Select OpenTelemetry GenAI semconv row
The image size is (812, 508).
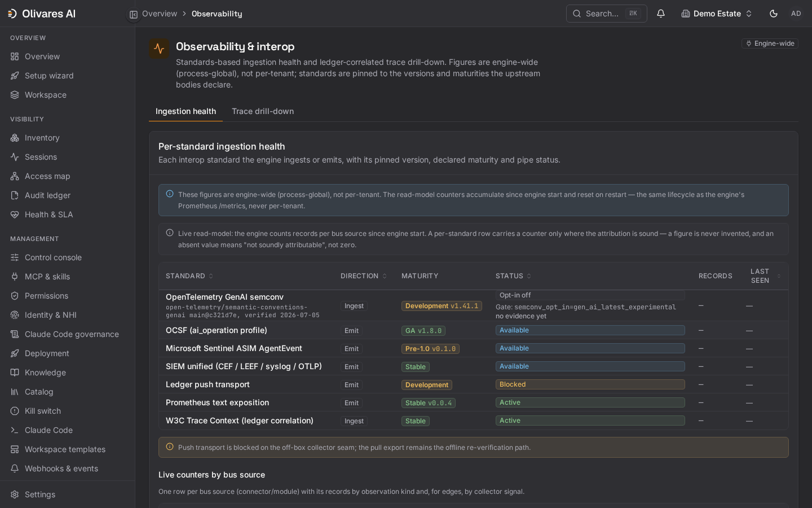(x=473, y=305)
